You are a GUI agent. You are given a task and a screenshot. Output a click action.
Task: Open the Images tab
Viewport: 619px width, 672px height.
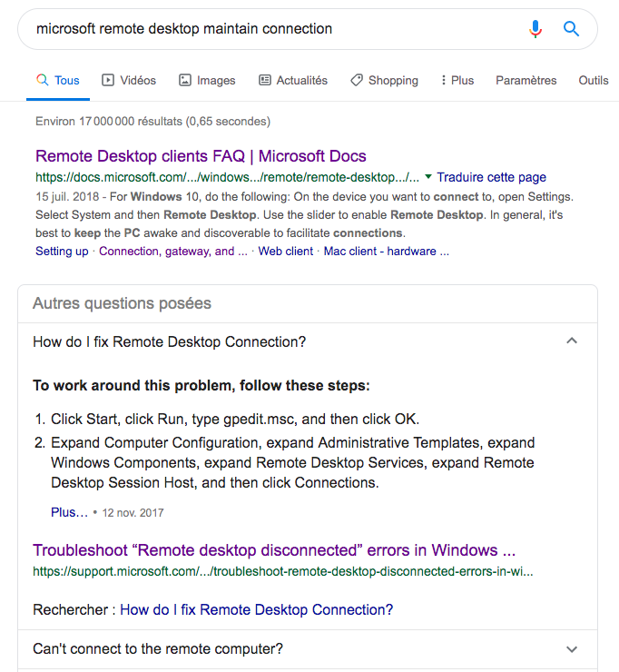pyautogui.click(x=207, y=80)
